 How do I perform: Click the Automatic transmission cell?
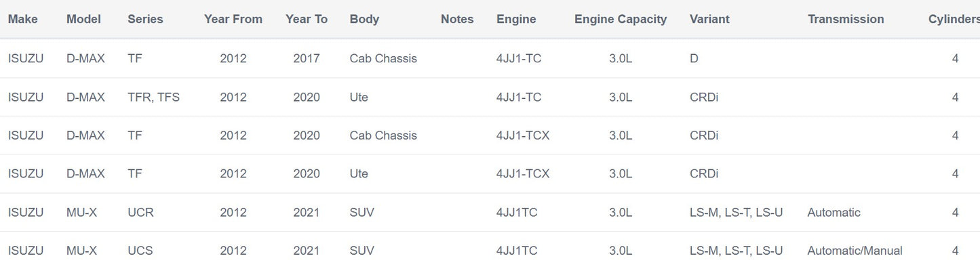point(834,213)
